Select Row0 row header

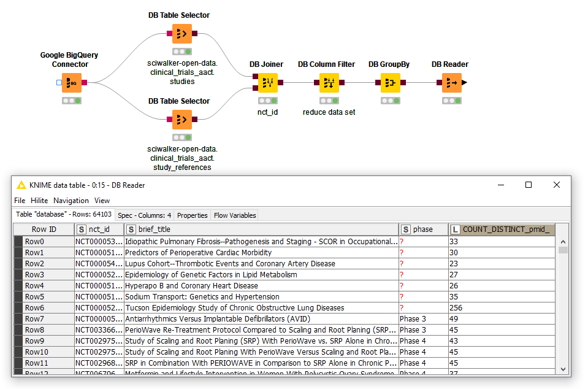pyautogui.click(x=44, y=242)
